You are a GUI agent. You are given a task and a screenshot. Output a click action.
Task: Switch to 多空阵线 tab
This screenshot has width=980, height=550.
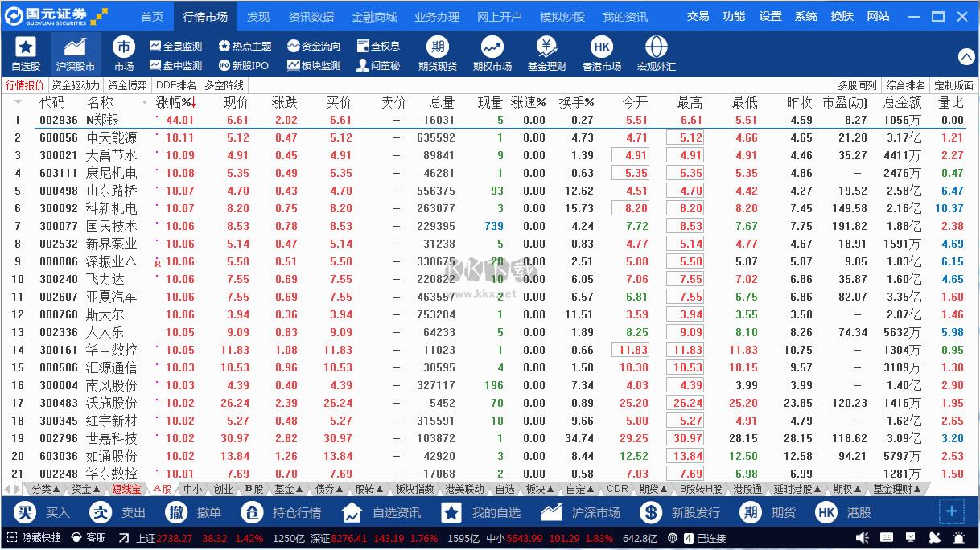pyautogui.click(x=224, y=85)
